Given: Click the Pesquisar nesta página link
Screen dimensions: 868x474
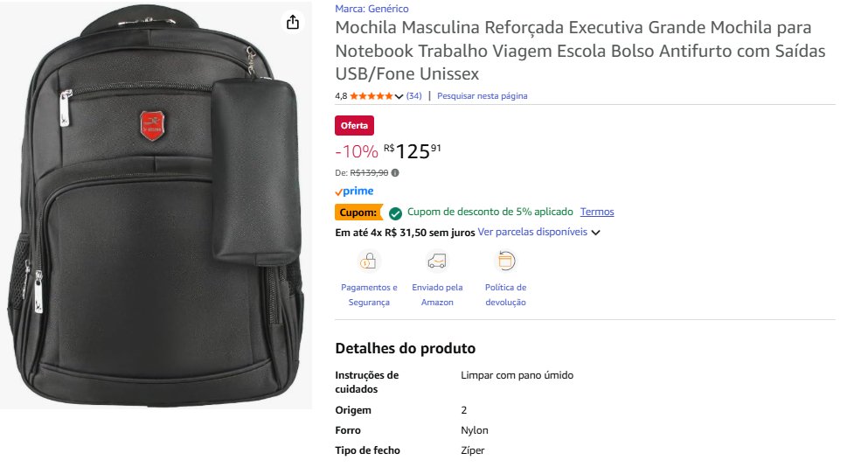Looking at the screenshot, I should (x=482, y=96).
